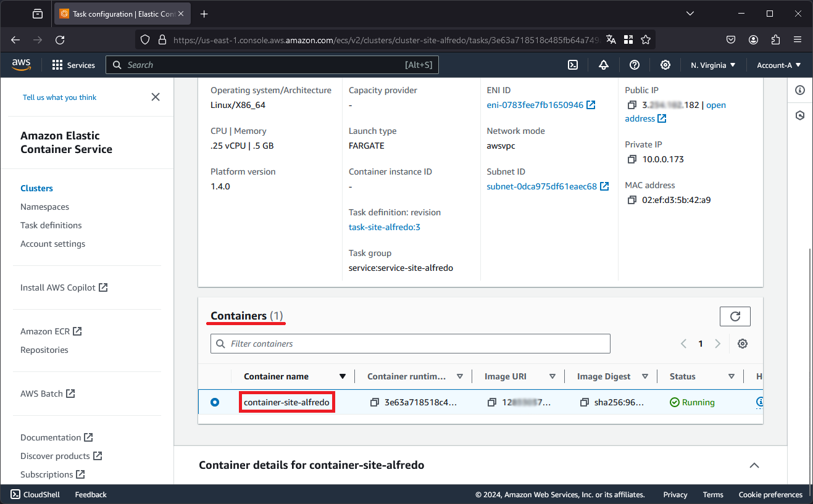Image resolution: width=813 pixels, height=504 pixels.
Task: Open the AWS home logo
Action: 21,65
